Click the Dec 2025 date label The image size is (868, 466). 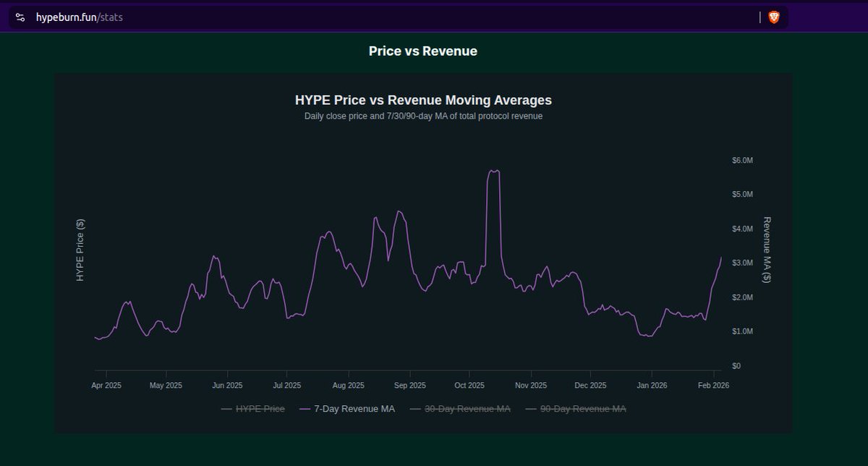(x=591, y=385)
